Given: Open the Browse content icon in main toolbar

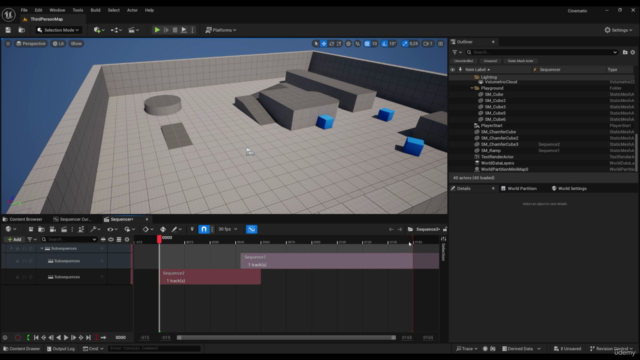Looking at the screenshot, I should [22, 30].
